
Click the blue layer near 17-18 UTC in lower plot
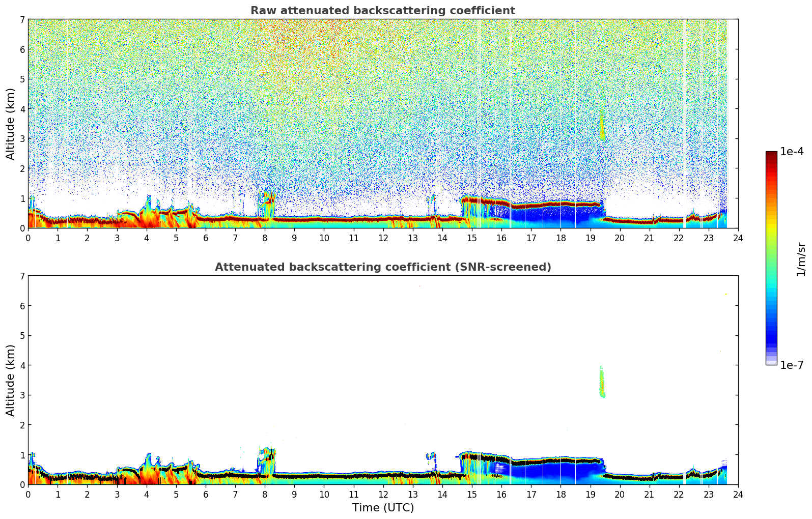tap(545, 471)
